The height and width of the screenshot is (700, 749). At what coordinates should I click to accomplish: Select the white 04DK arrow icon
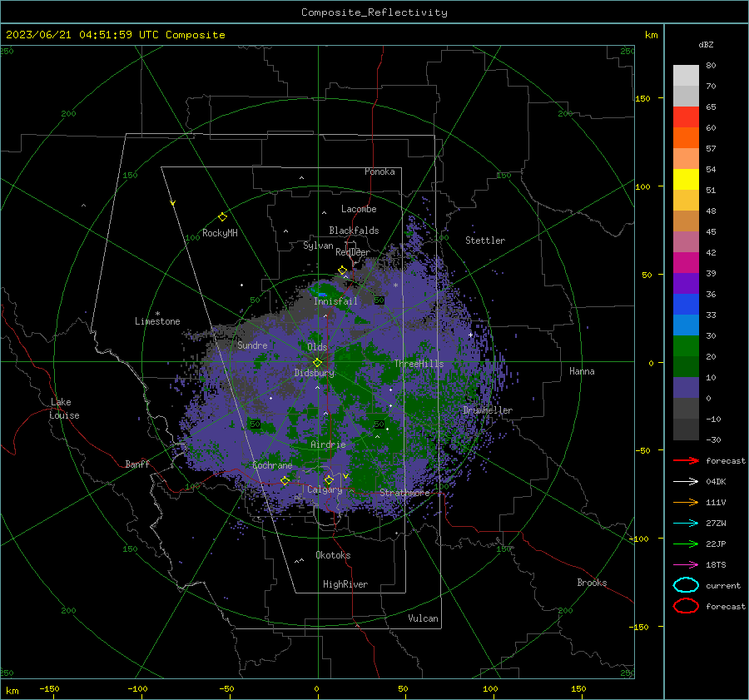(686, 481)
